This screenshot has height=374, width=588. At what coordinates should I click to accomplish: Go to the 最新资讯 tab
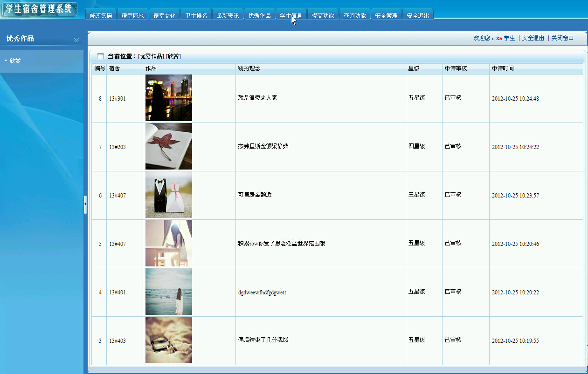(228, 15)
